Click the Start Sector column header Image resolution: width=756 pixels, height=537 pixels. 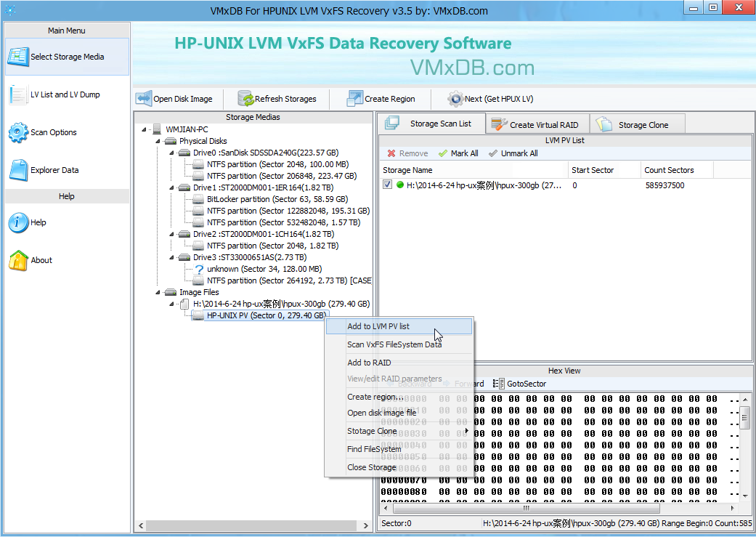click(604, 170)
